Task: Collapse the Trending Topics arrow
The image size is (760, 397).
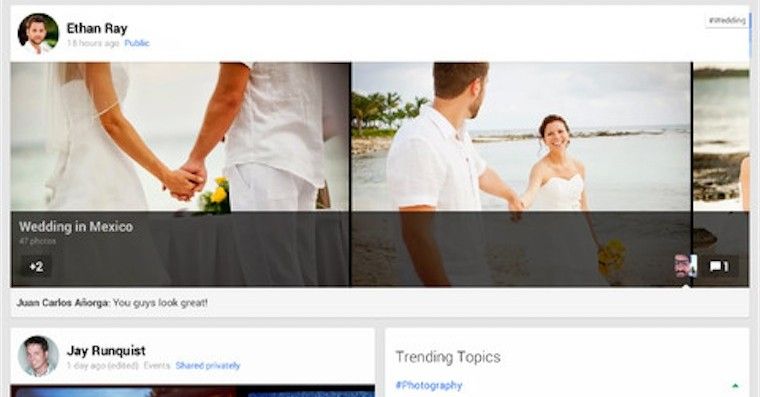Action: (735, 386)
